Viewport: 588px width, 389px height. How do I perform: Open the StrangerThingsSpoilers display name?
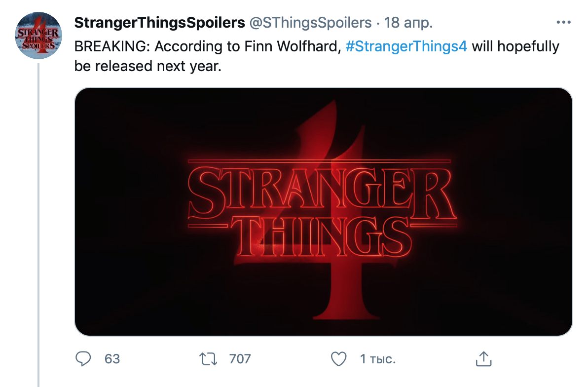click(160, 23)
